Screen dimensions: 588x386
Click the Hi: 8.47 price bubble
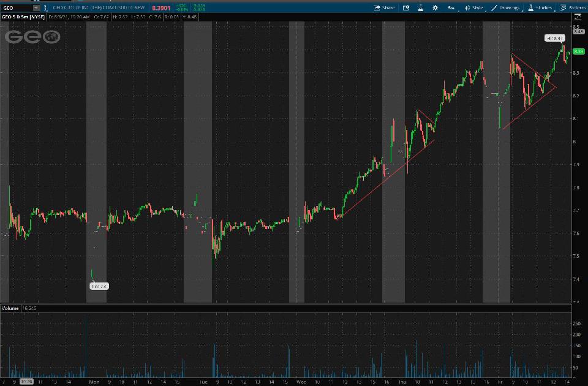(554, 38)
